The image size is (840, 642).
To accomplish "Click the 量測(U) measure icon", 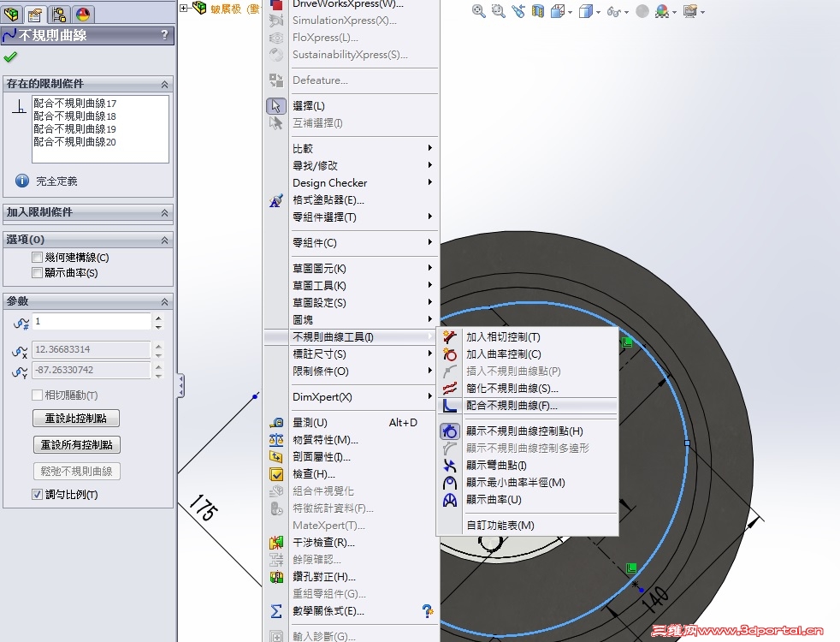I will tap(276, 423).
